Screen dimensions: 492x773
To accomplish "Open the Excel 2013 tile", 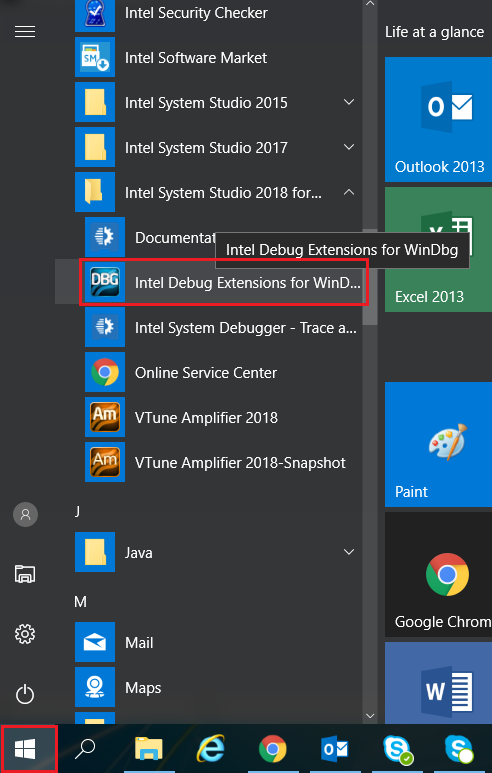I will (438, 249).
